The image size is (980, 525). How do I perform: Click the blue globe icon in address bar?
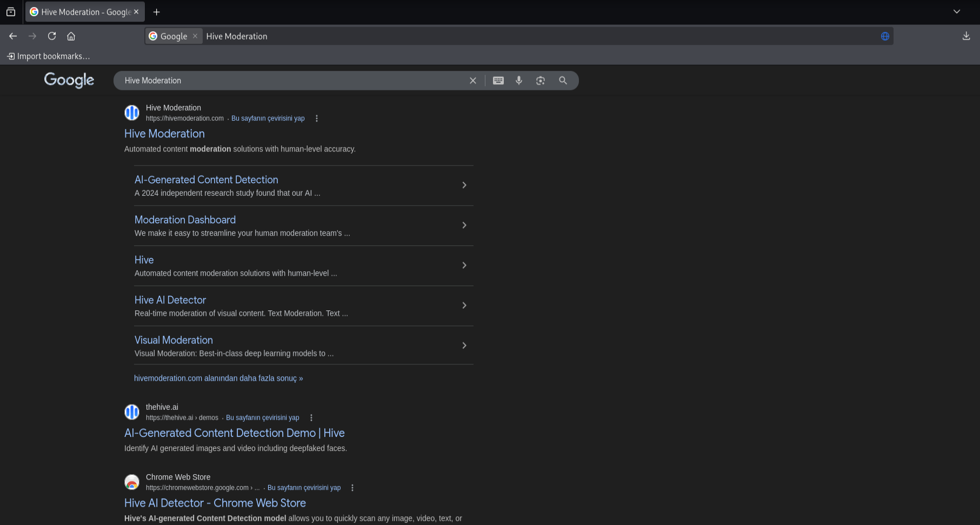(885, 36)
